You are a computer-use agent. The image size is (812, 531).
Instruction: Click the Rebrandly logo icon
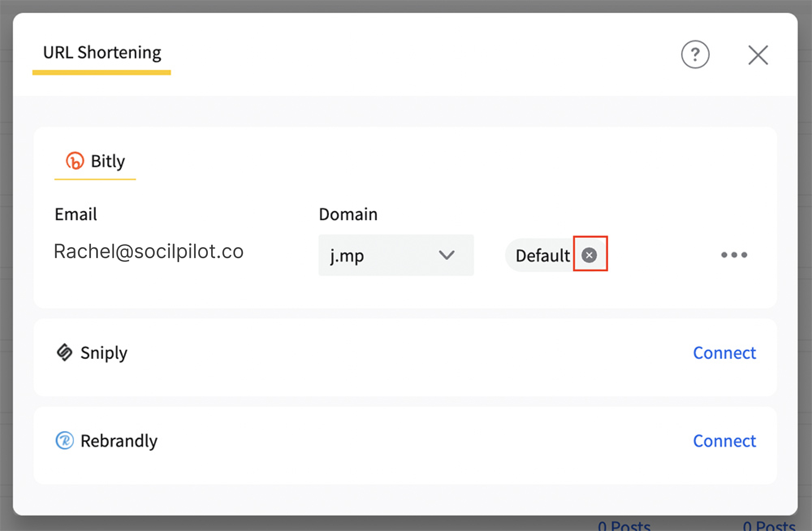click(65, 440)
